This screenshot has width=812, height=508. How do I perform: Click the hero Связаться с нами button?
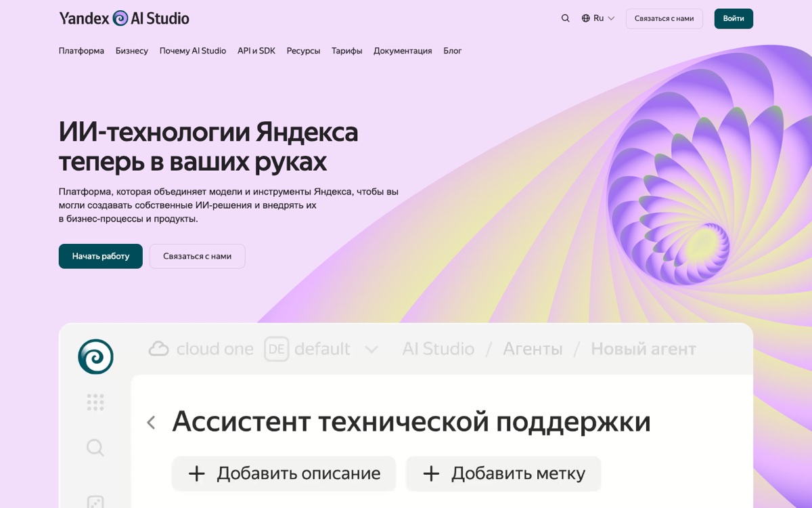click(x=197, y=256)
